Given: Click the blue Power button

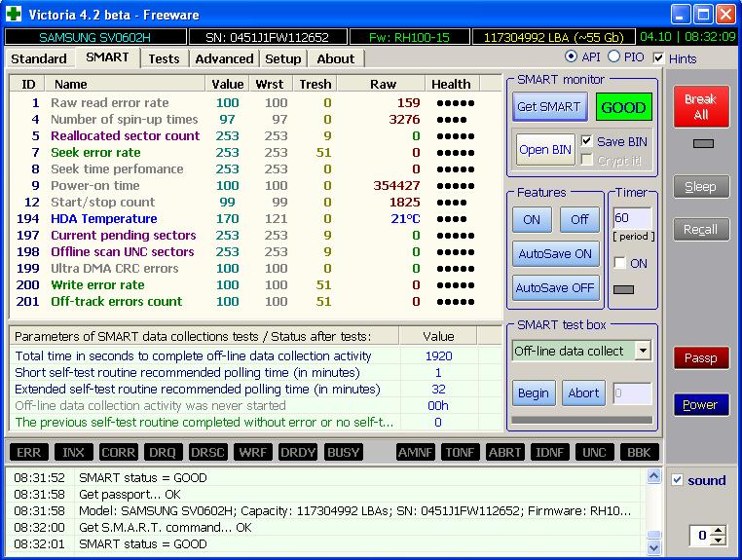Looking at the screenshot, I should point(701,405).
